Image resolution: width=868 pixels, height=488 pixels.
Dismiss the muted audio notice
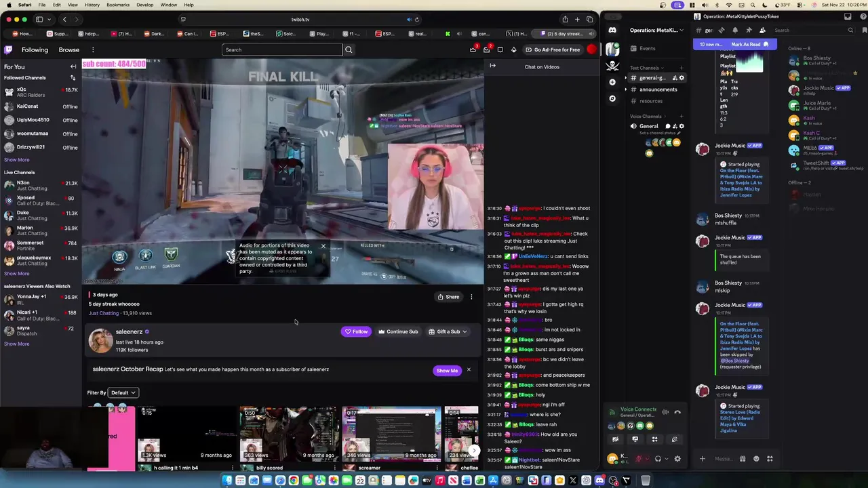[x=323, y=246]
